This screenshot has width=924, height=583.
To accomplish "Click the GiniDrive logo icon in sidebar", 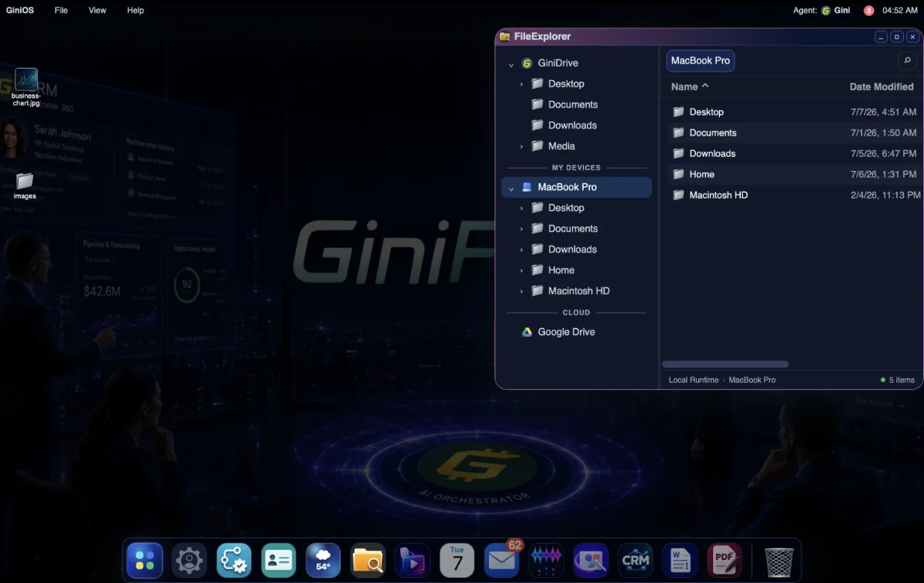I will coord(527,63).
